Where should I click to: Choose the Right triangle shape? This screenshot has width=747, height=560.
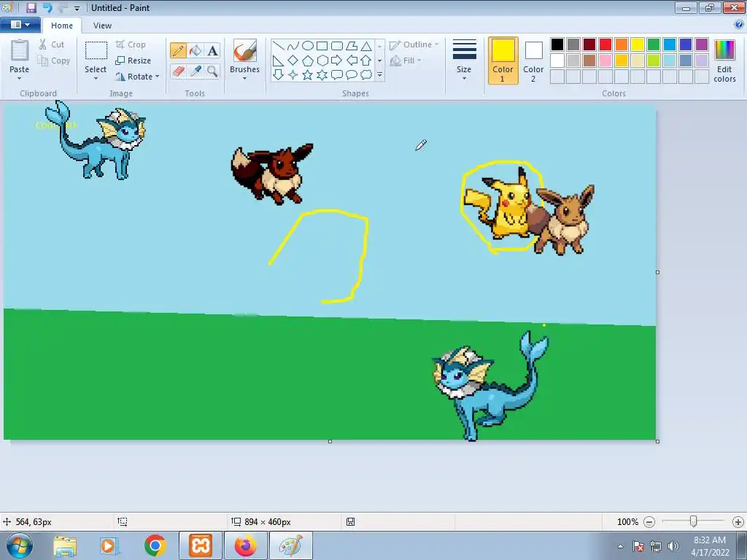click(278, 61)
